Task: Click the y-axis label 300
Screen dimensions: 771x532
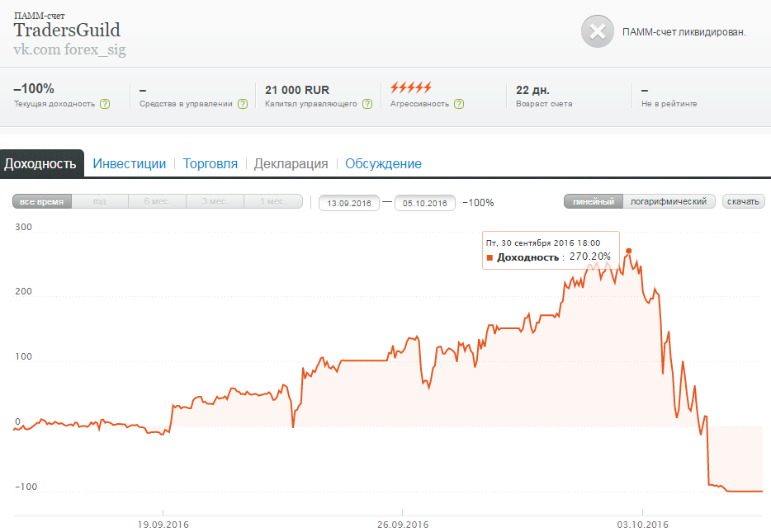Action: 23,227
